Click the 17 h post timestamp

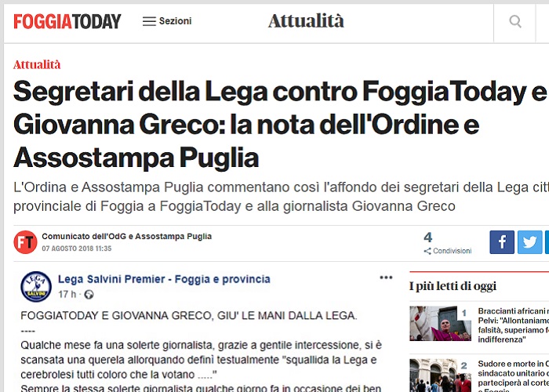(x=67, y=294)
